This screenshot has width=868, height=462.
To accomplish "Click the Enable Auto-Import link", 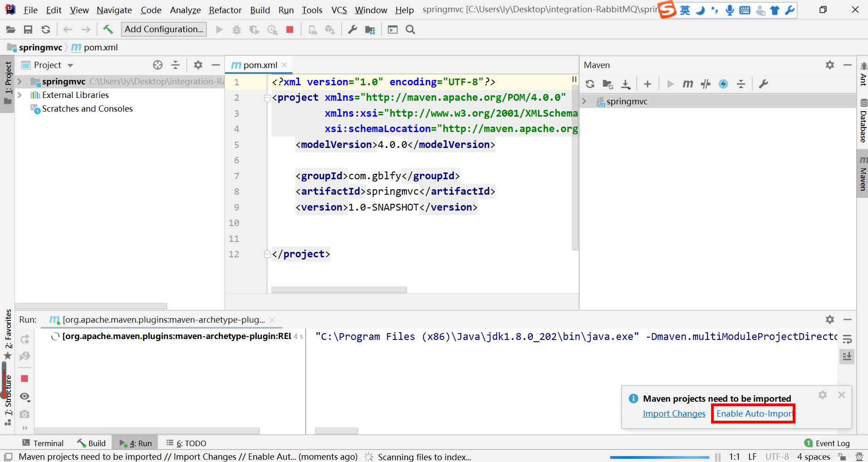I will 754,413.
